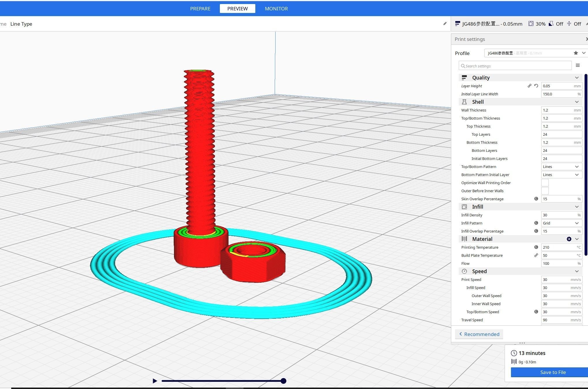Click the hamburger settings visibility menu icon
The width and height of the screenshot is (588, 389).
pos(578,65)
